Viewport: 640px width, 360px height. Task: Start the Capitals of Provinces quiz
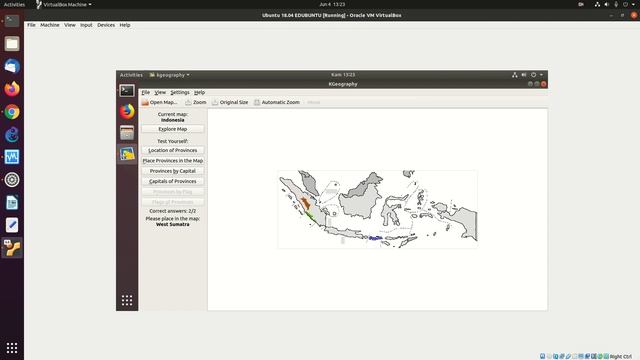pyautogui.click(x=173, y=181)
